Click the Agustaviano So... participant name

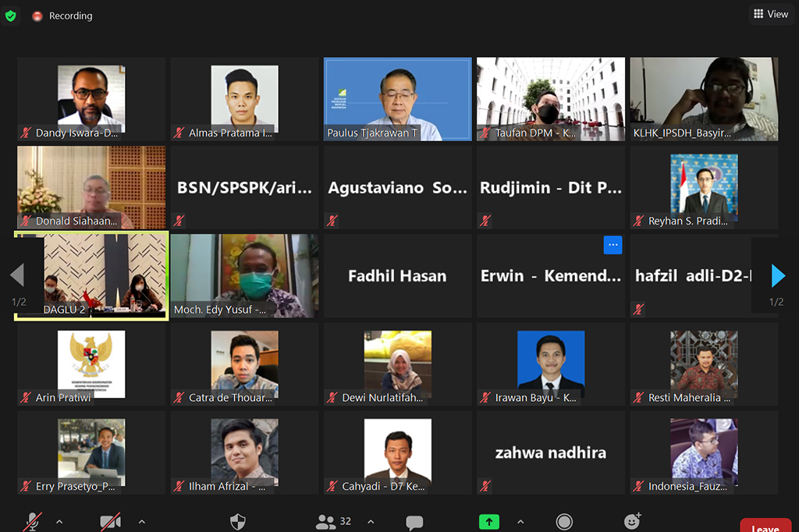[397, 187]
